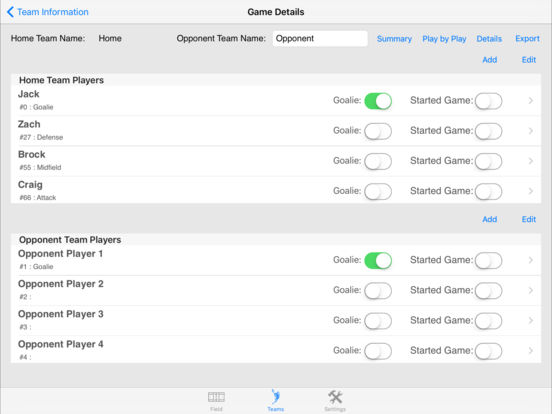Enable Started Game for Craig
Screen dimensions: 552x414
tap(488, 192)
